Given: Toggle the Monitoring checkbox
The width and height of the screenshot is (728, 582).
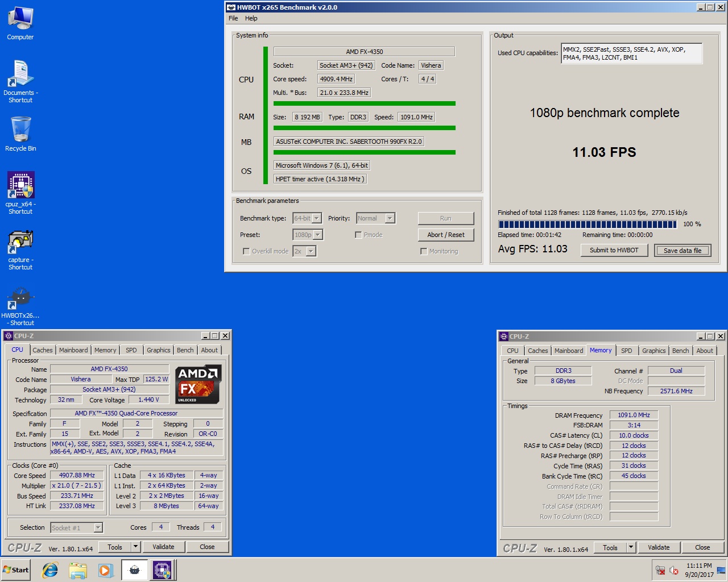Looking at the screenshot, I should click(x=424, y=251).
